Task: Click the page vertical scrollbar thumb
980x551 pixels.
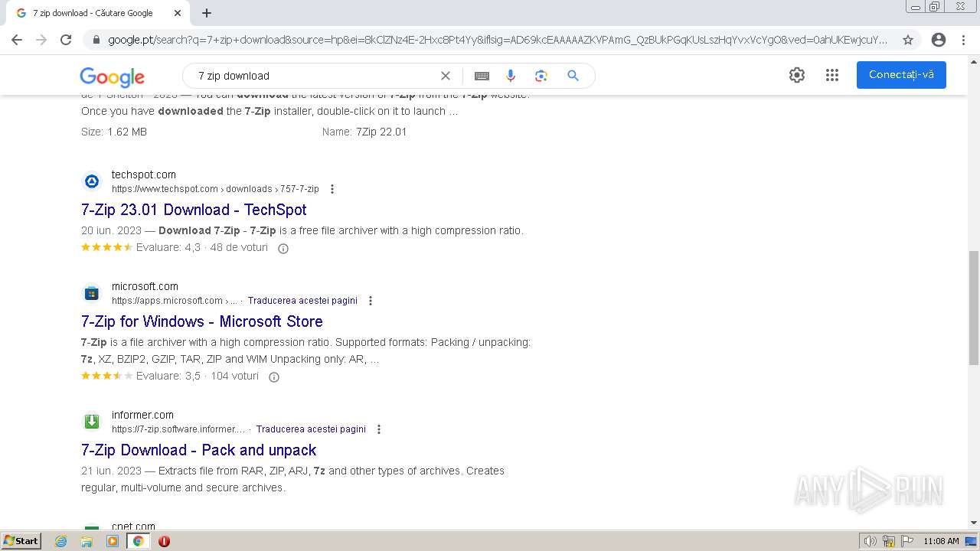Action: pos(974,308)
